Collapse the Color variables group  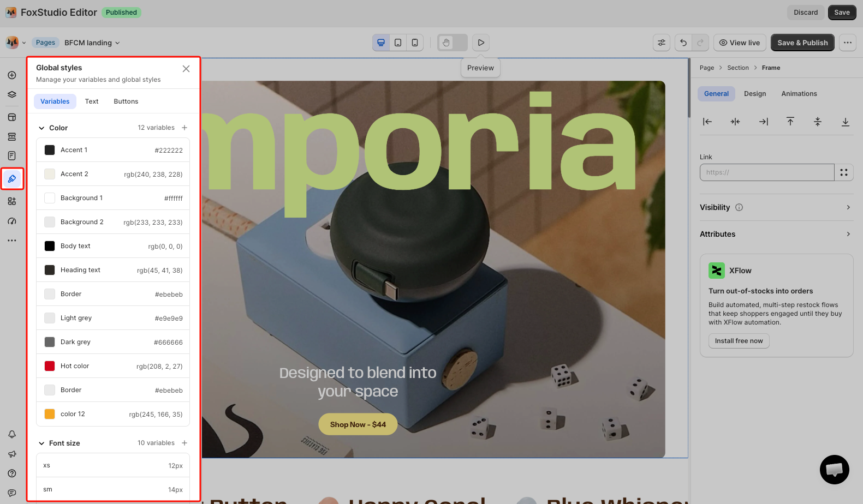41,128
